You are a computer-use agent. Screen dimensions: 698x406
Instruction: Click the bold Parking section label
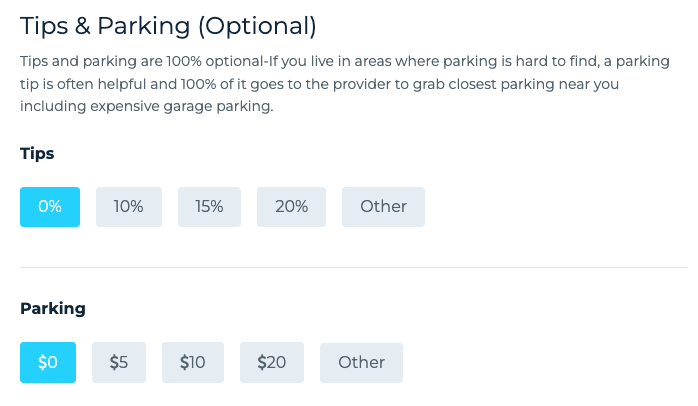53,309
